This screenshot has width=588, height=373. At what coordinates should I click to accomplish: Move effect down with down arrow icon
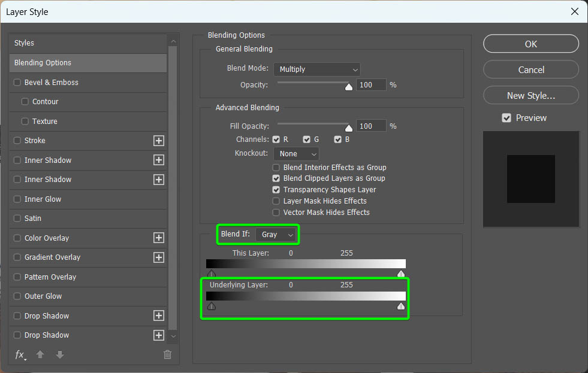59,354
